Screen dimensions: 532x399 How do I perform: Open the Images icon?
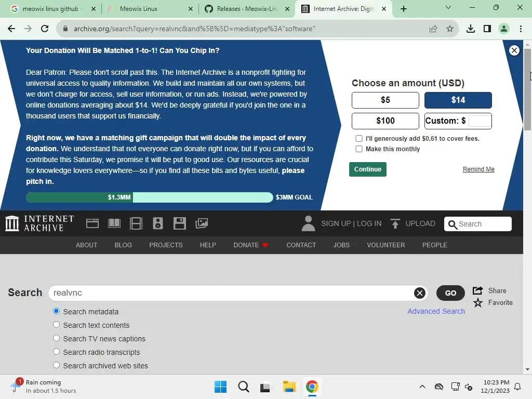[x=202, y=223]
